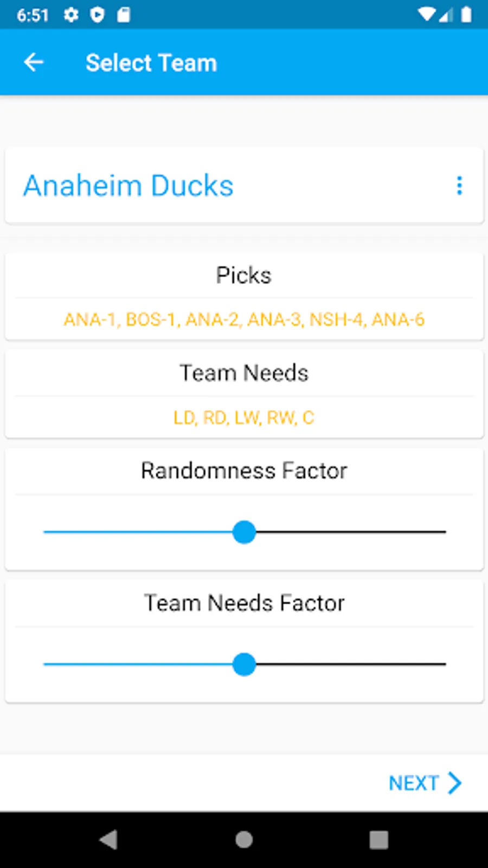Tap the shield icon in status bar

click(x=98, y=15)
